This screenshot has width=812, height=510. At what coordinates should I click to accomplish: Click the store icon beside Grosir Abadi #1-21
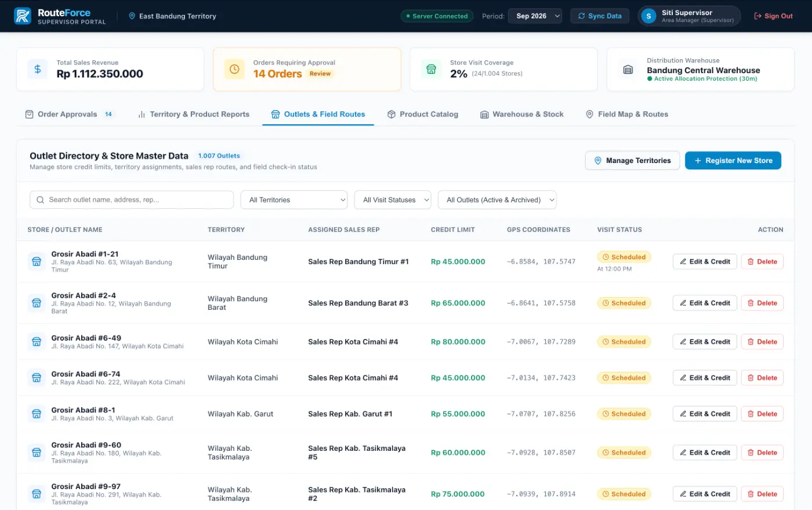(37, 262)
